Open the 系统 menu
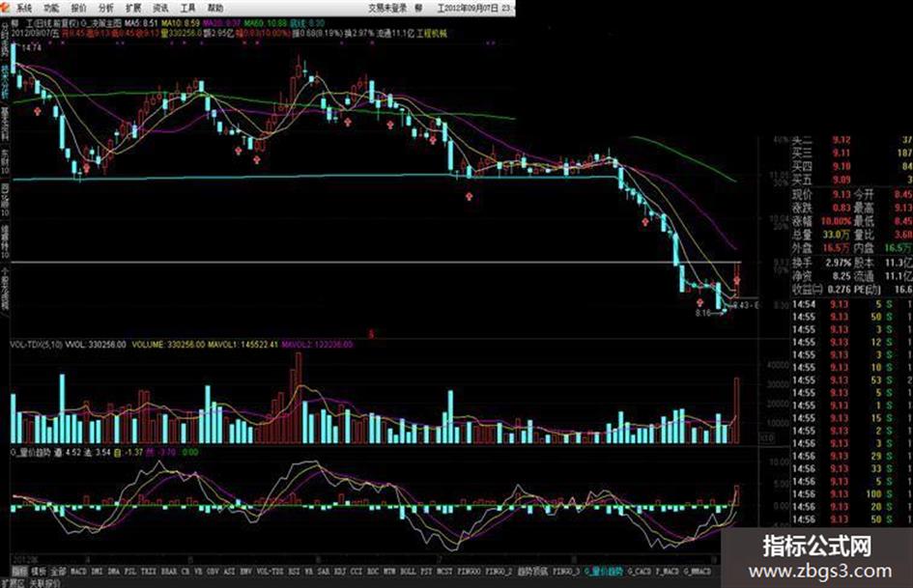913x588 pixels. pyautogui.click(x=24, y=8)
